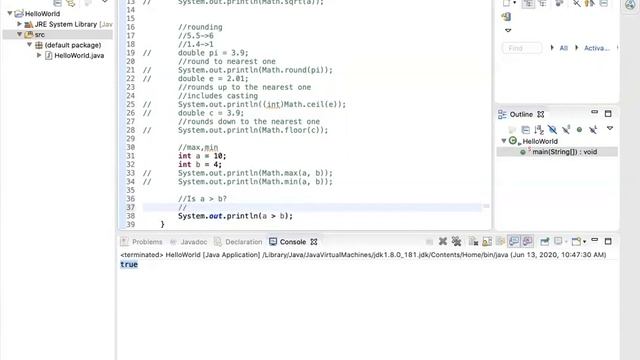
Task: Expand JRE System Library node
Action: (x=19, y=24)
